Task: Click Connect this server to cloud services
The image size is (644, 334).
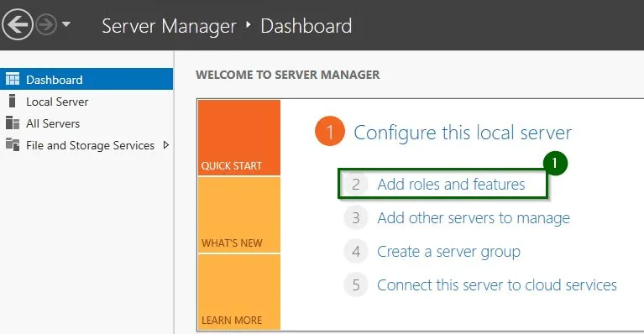Action: [497, 284]
